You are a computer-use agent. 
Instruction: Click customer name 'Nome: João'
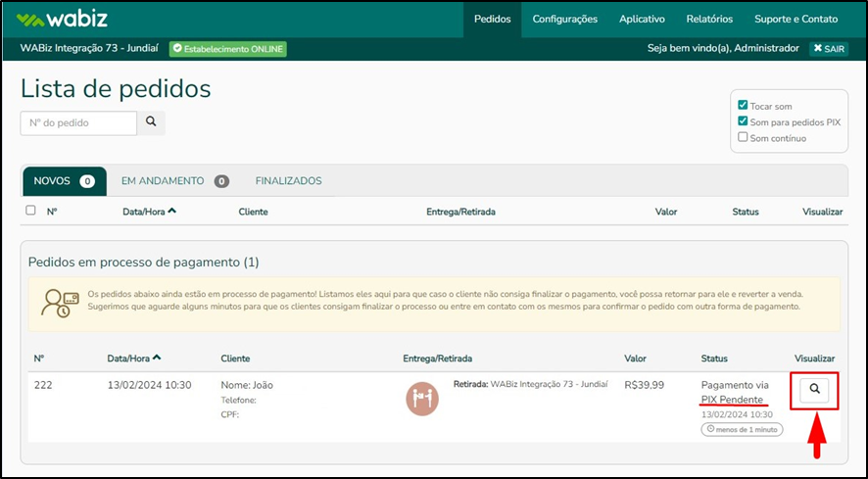click(247, 385)
